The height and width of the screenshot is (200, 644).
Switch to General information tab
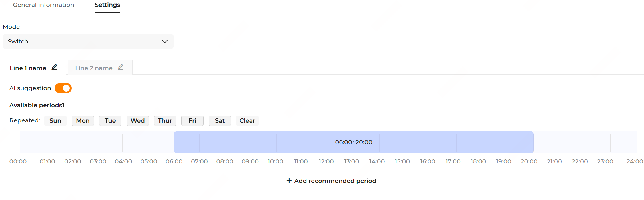[x=43, y=5]
